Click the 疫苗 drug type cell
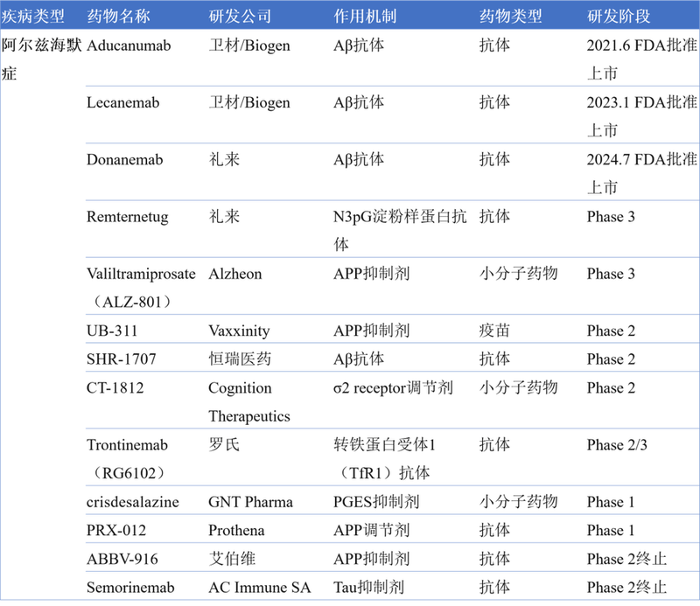Image resolution: width=700 pixels, height=606 pixels. coord(494,331)
